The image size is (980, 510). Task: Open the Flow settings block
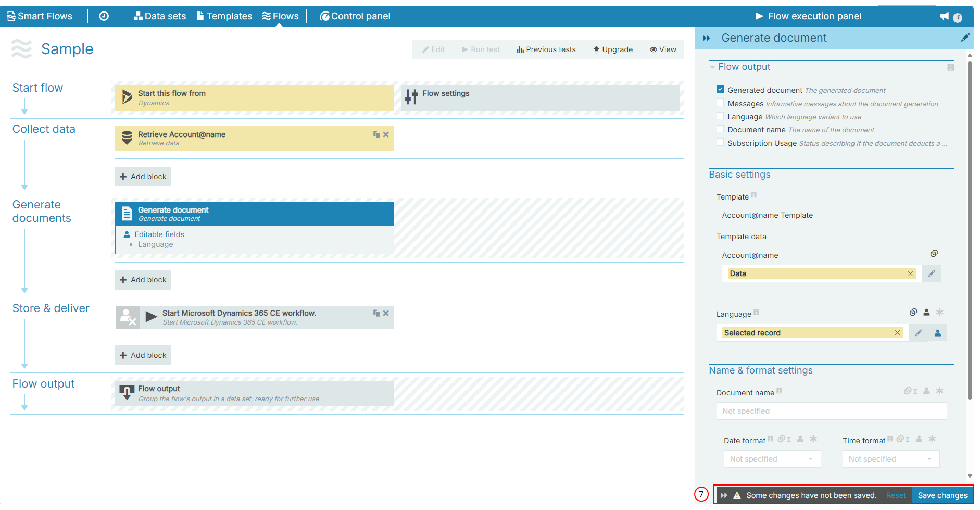coord(541,97)
